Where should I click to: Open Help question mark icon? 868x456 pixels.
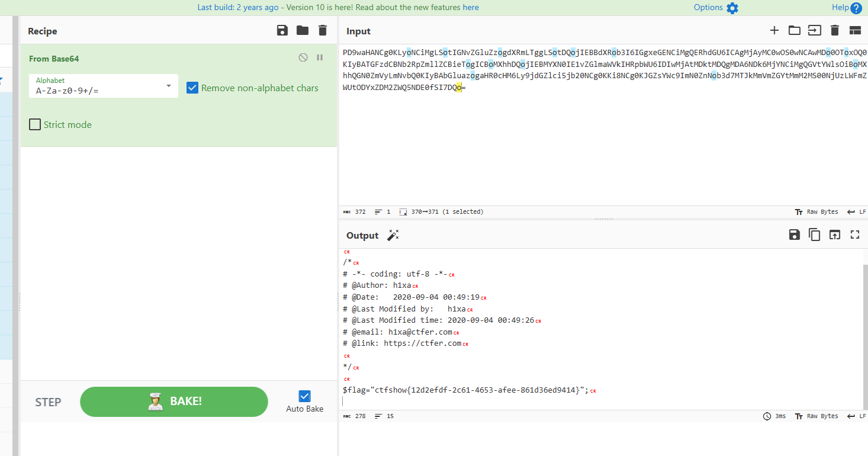point(856,8)
